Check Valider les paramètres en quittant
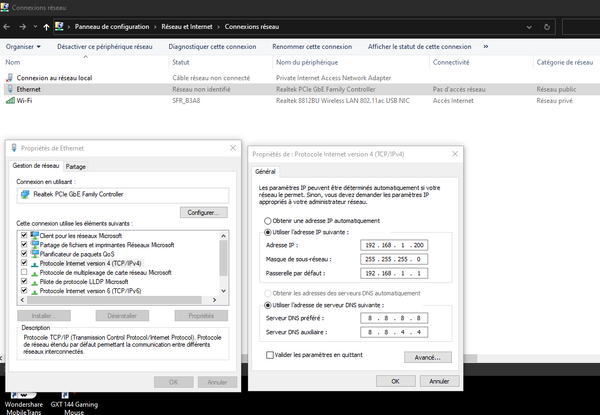This screenshot has width=600, height=415. coord(270,355)
